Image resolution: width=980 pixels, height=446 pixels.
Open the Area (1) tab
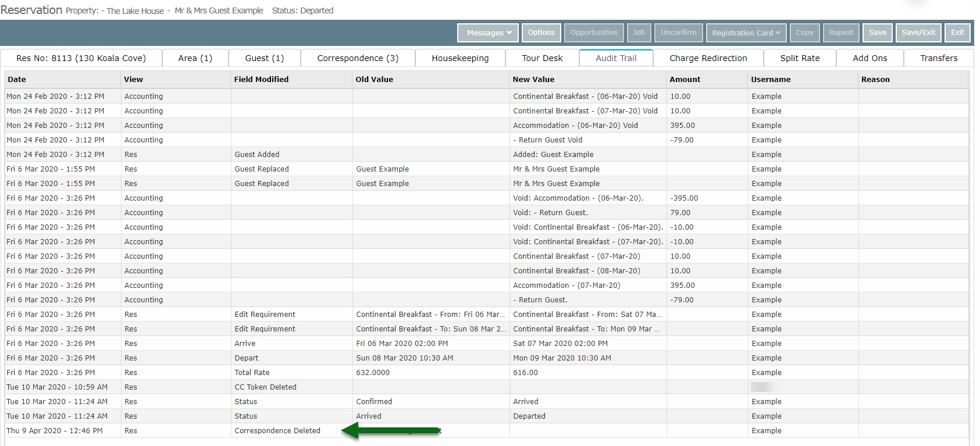tap(195, 58)
